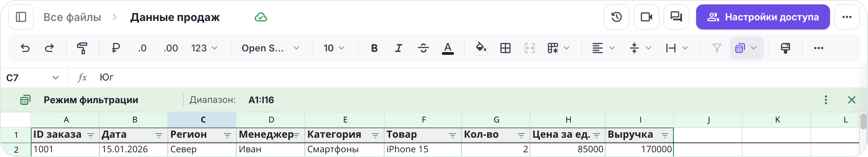
Task: Click vertical alignment icon
Action: click(x=634, y=48)
